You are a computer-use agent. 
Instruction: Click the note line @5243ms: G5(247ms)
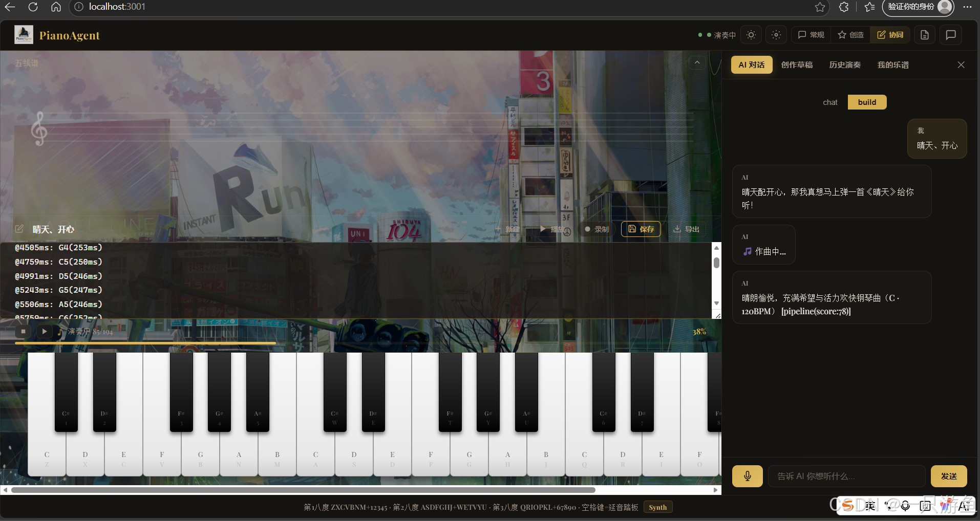point(58,290)
